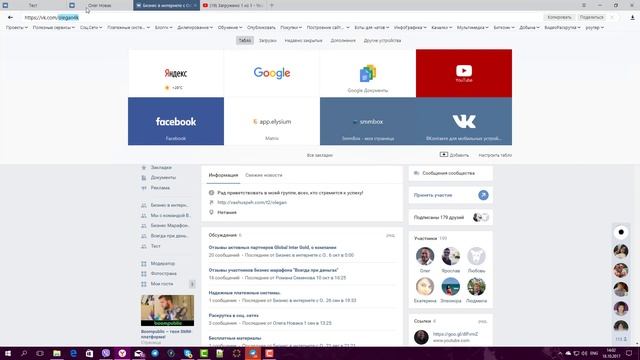Switch to the Олег Новак browser tab
Viewport: 640px width, 360px height.
tap(100, 5)
